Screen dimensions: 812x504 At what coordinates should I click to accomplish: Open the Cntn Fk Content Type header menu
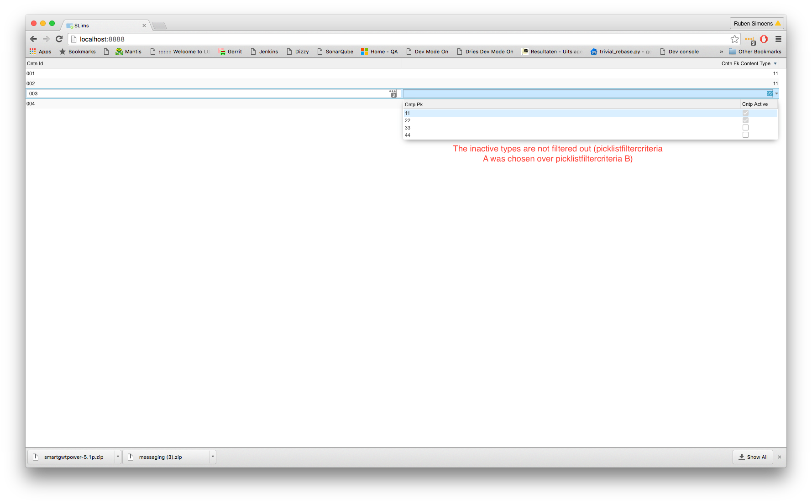(775, 64)
